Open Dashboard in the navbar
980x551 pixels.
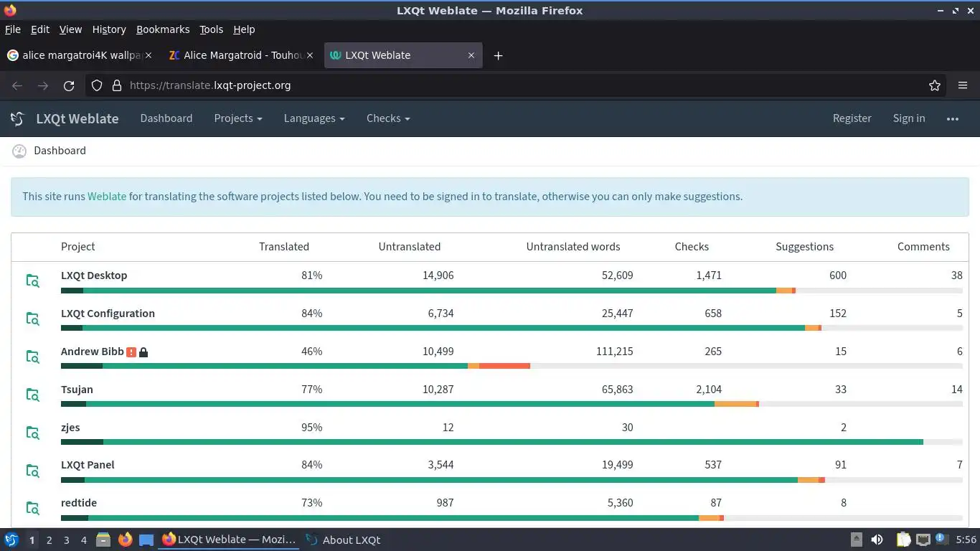click(x=166, y=118)
